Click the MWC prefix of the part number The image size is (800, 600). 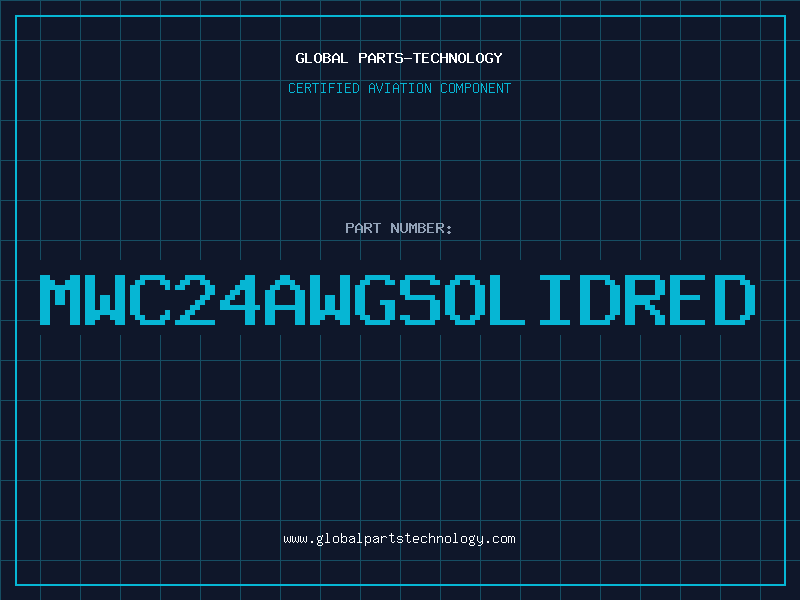103,299
